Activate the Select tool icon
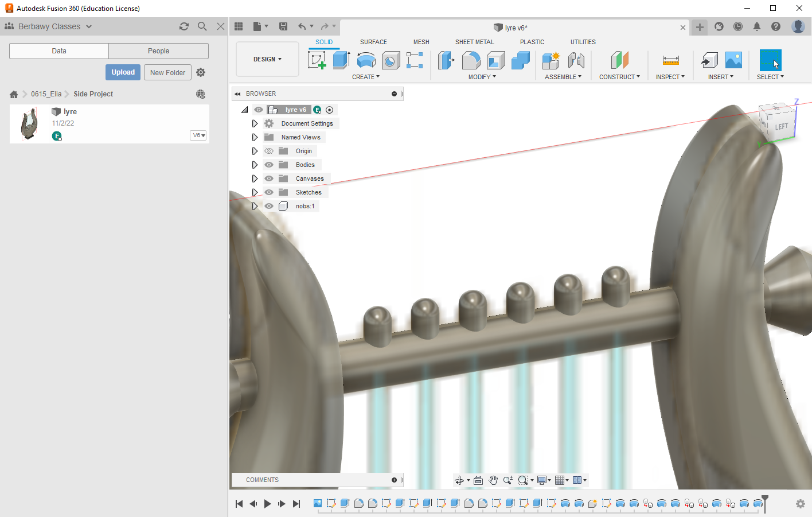 pos(770,60)
